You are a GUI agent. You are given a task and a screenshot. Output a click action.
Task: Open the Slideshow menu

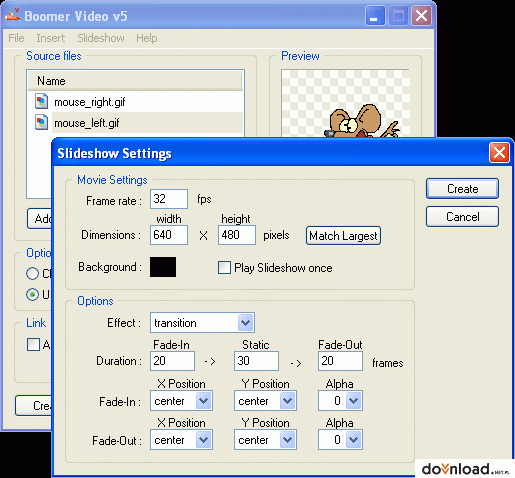(101, 38)
